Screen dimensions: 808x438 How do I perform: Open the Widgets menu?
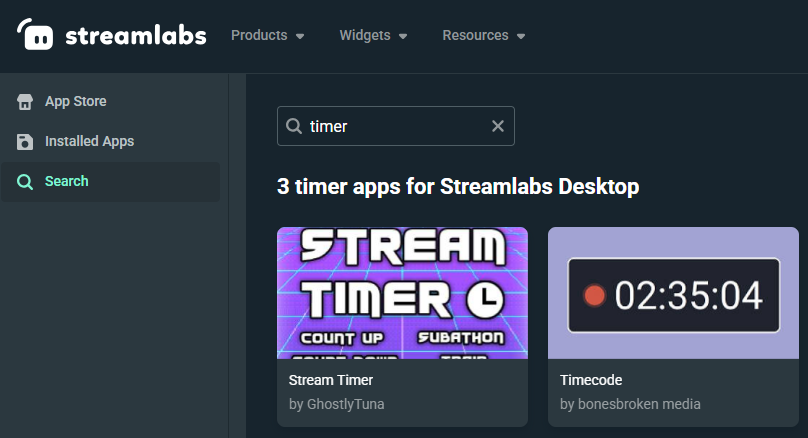(x=365, y=35)
